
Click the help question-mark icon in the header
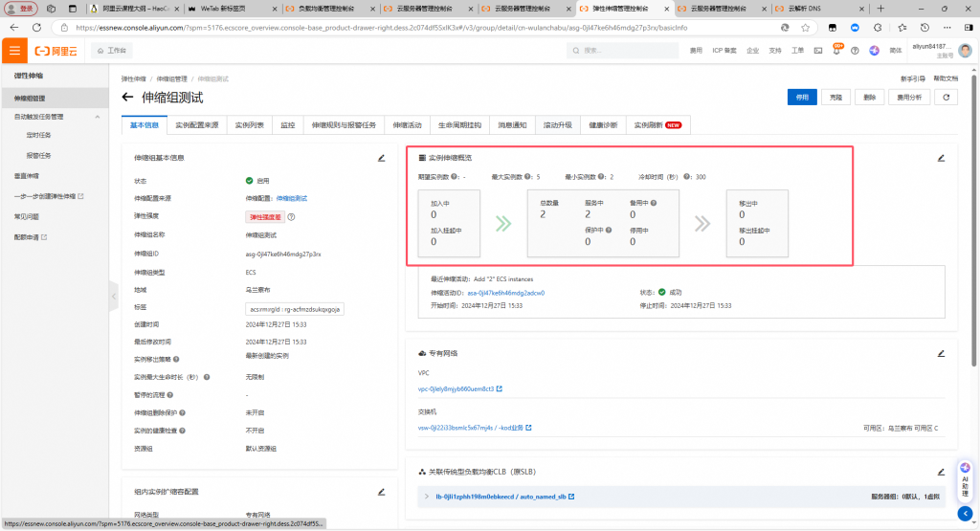tap(857, 51)
